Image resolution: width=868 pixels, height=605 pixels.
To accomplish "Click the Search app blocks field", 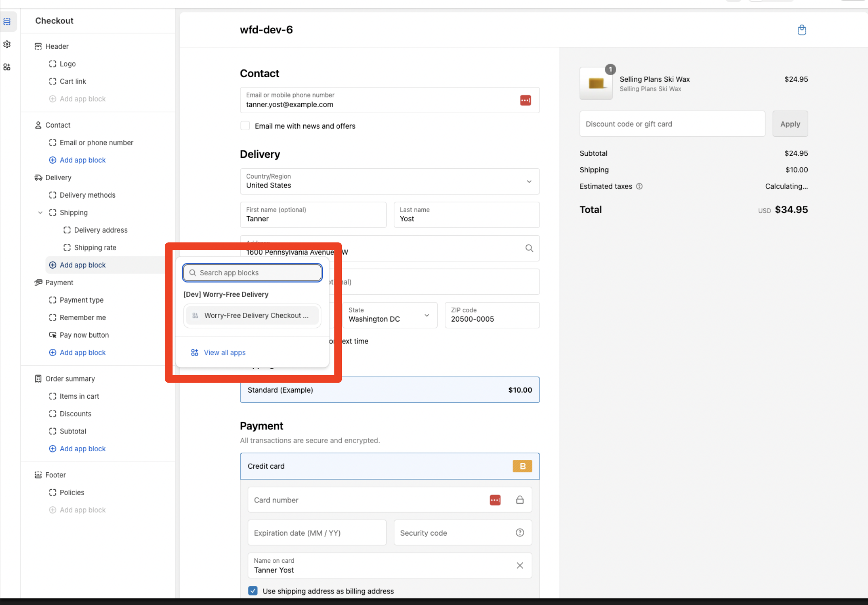I will point(252,273).
